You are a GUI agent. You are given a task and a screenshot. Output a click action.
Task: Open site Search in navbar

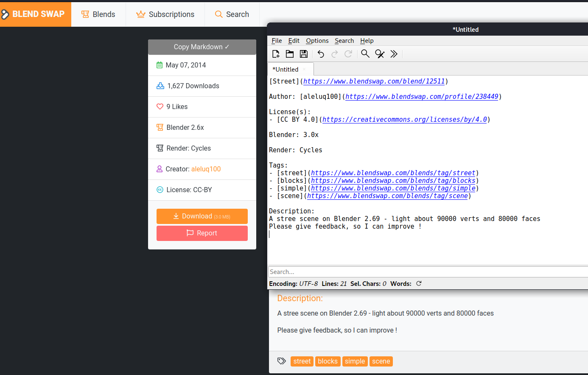coord(232,14)
